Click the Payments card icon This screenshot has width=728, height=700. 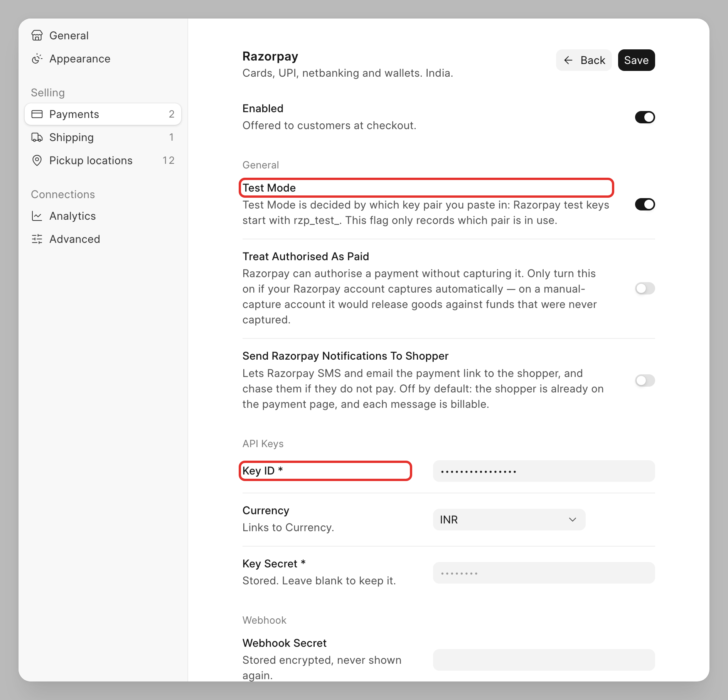coord(37,114)
